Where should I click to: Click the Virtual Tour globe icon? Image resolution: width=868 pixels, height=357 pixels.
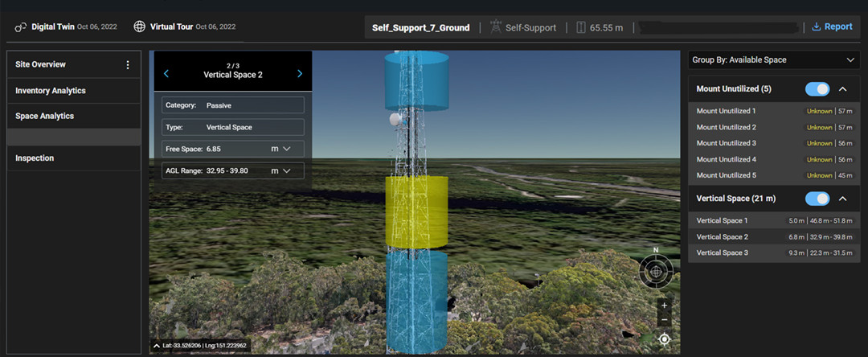[140, 27]
